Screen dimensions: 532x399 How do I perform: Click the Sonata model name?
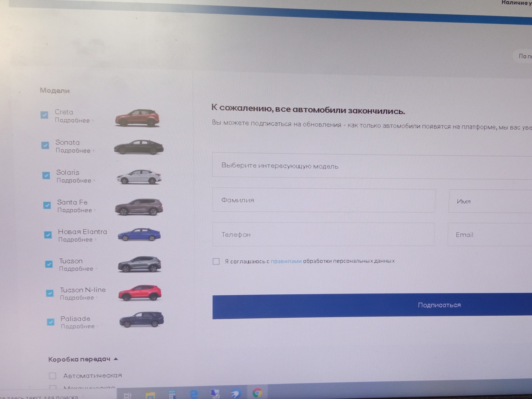(68, 143)
